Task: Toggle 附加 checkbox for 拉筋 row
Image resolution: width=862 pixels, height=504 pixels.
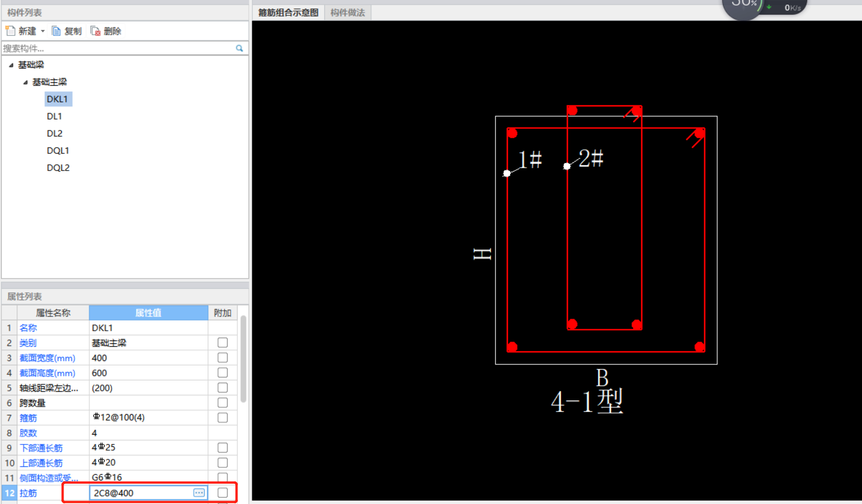Action: coord(223,493)
